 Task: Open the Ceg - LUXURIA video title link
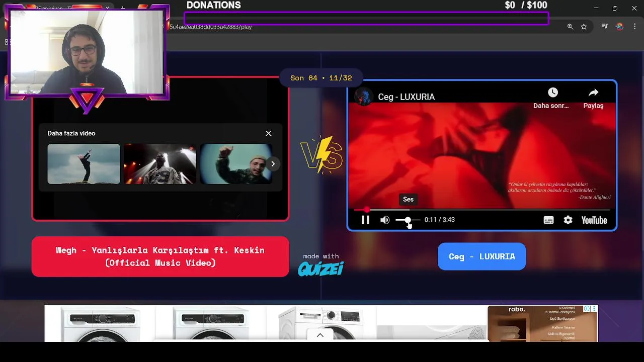pos(406,97)
